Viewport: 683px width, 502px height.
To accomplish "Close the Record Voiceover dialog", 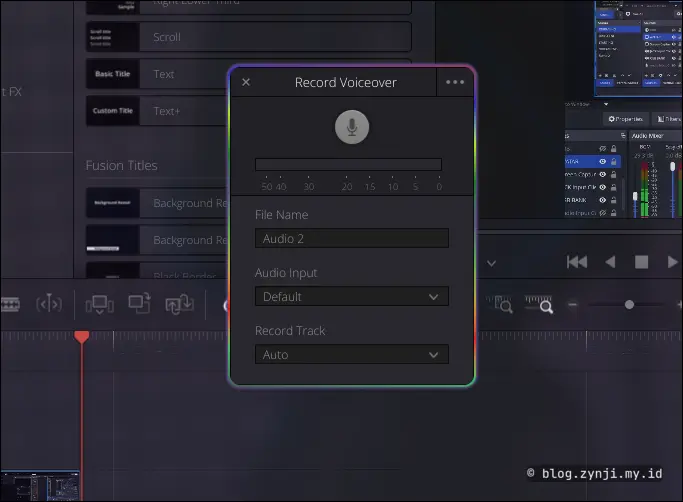I will [x=246, y=83].
